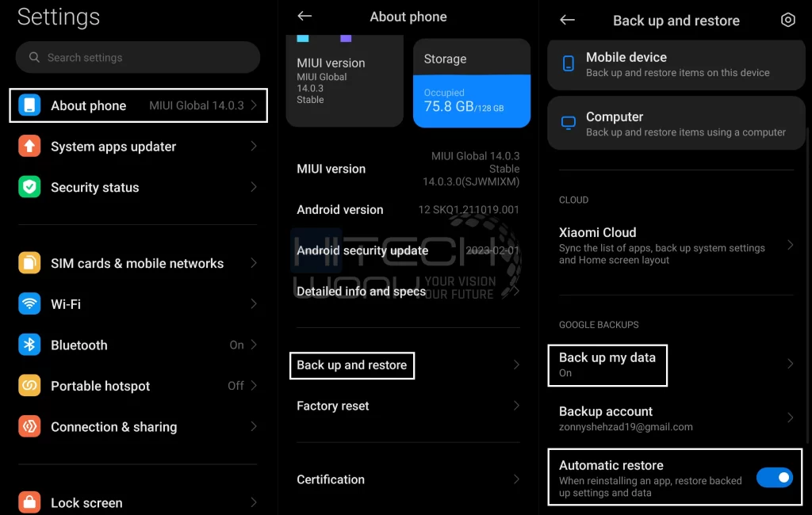The image size is (812, 515).
Task: Select Factory reset option
Action: 408,406
